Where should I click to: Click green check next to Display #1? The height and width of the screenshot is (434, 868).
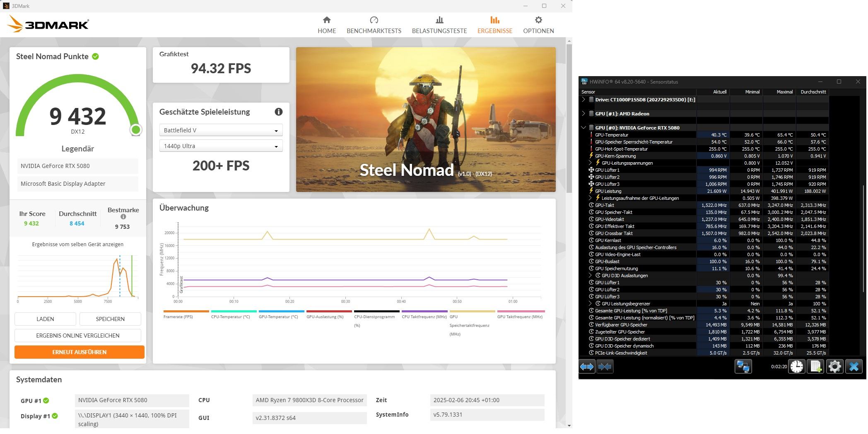tap(55, 416)
